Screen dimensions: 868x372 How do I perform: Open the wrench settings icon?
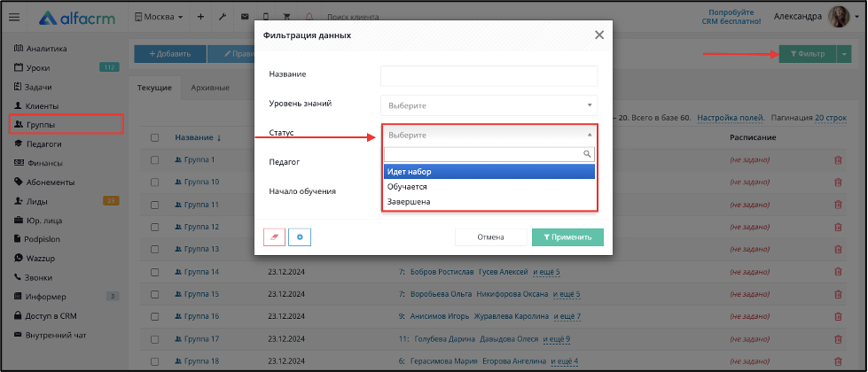coord(223,17)
